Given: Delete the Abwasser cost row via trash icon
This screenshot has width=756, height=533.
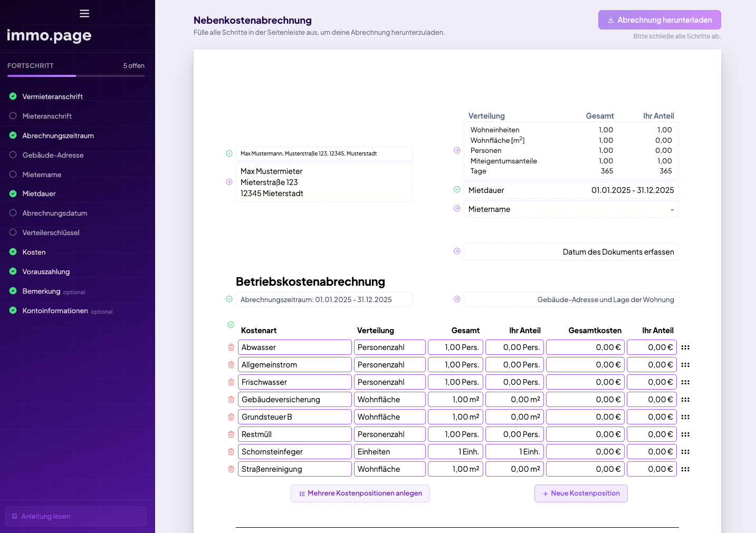Looking at the screenshot, I should pyautogui.click(x=231, y=347).
